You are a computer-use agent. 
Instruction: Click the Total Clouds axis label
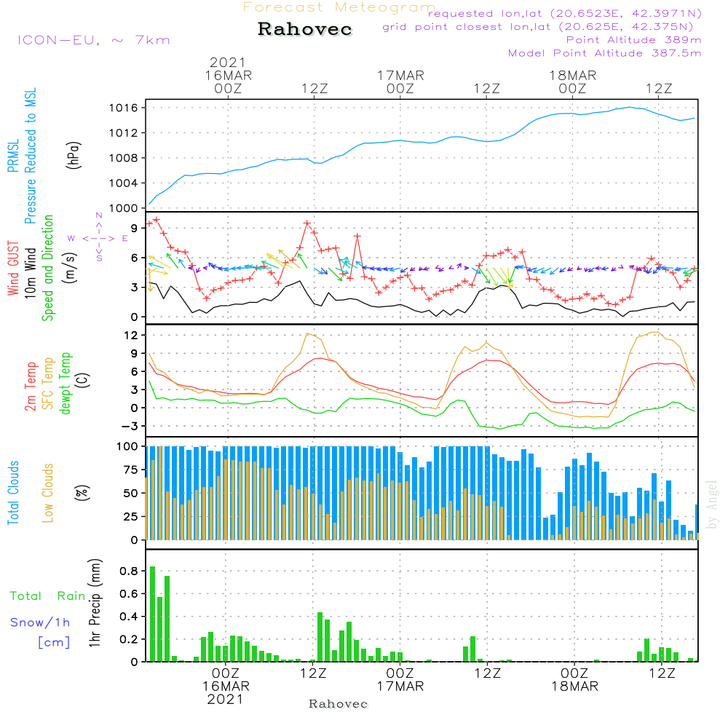12,492
